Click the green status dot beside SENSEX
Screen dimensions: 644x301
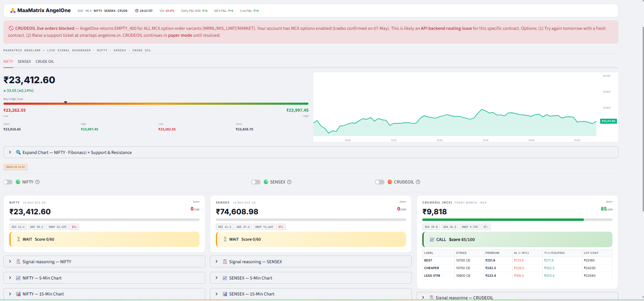266,182
